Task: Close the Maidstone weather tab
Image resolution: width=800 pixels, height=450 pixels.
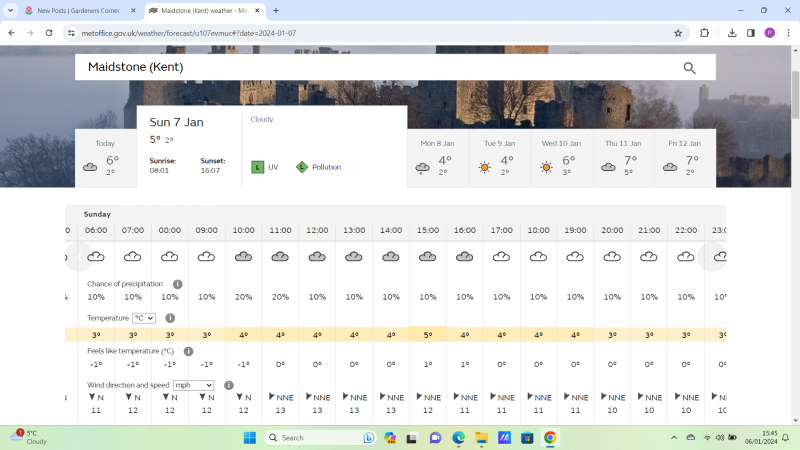Action: (257, 10)
